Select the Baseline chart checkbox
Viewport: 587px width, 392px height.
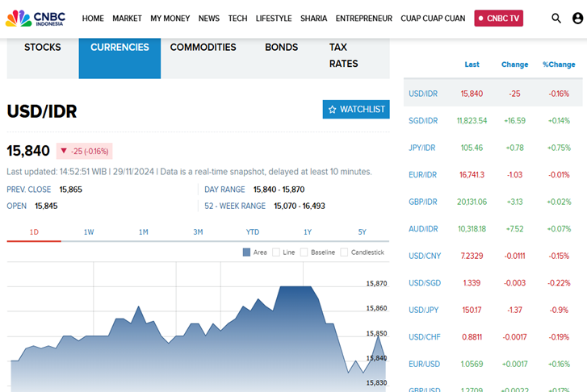tap(304, 252)
